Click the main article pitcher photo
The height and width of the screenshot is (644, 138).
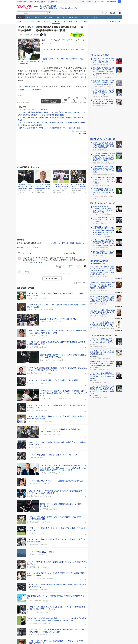point(29,49)
